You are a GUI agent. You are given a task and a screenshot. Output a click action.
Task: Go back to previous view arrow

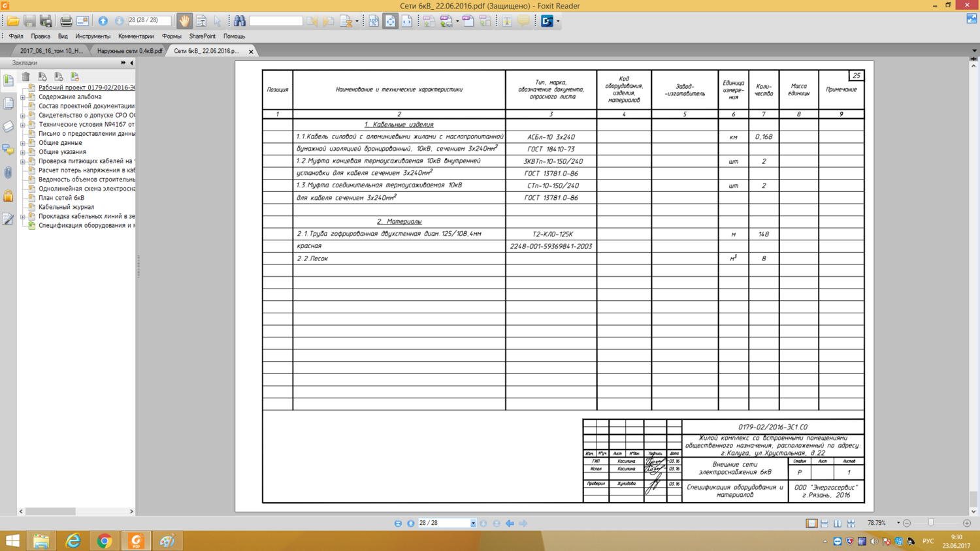click(x=510, y=523)
